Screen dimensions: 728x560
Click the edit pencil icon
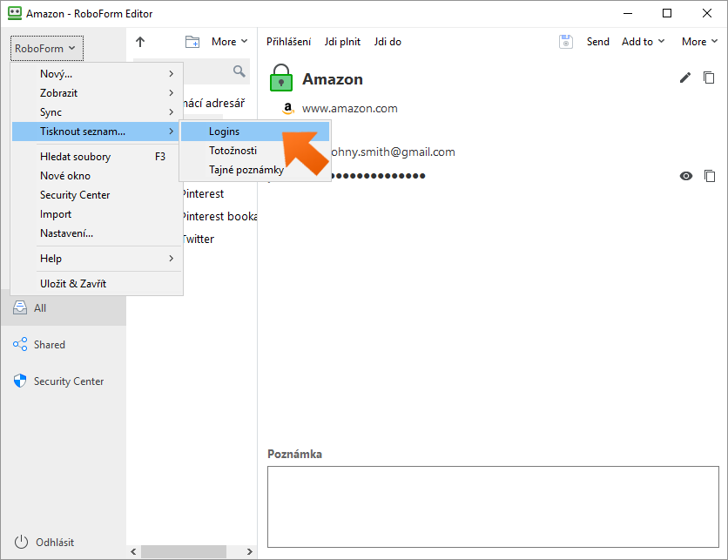pyautogui.click(x=685, y=78)
